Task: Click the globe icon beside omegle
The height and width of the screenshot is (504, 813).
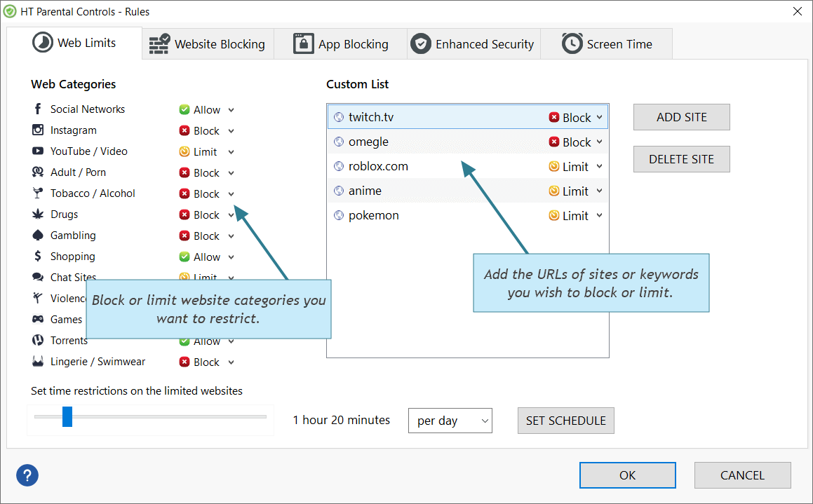Action: point(339,142)
